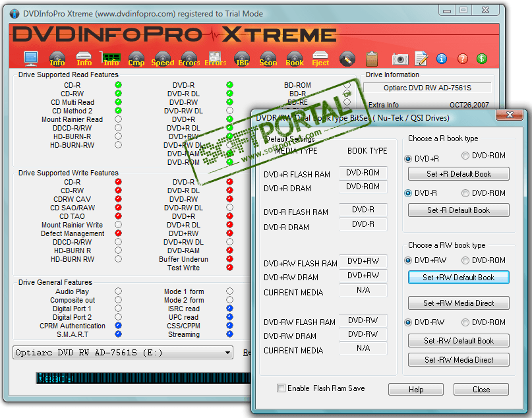Maximize the DVDInfoPro main window
This screenshot has height=418, width=532.
(464, 10)
